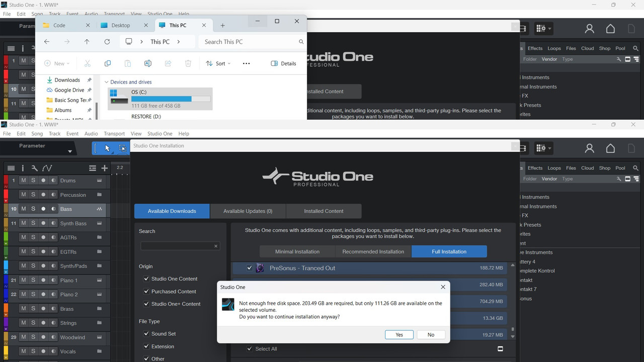Mute the Drums track
This screenshot has width=644, height=362.
tap(23, 180)
